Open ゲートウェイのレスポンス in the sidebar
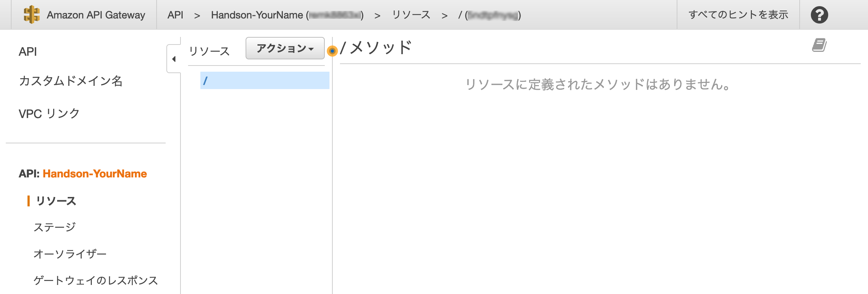This screenshot has width=868, height=294. point(95,281)
